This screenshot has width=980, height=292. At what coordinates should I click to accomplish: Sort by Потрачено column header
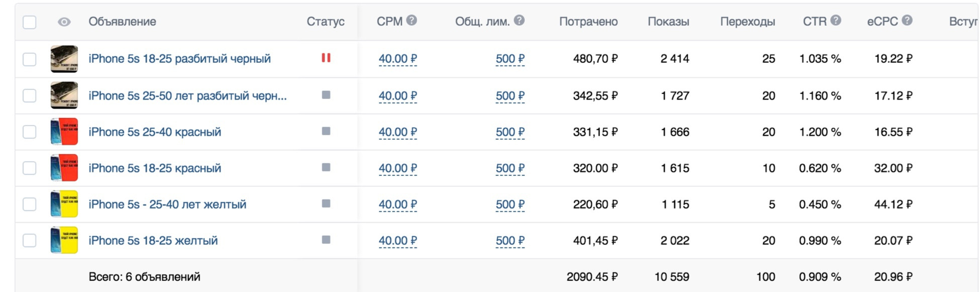click(588, 22)
